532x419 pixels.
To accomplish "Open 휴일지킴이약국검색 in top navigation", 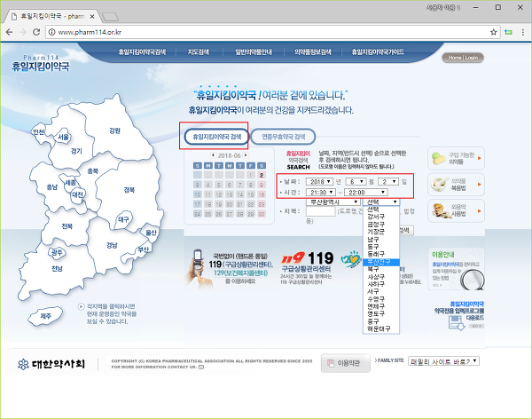I will tap(142, 52).
